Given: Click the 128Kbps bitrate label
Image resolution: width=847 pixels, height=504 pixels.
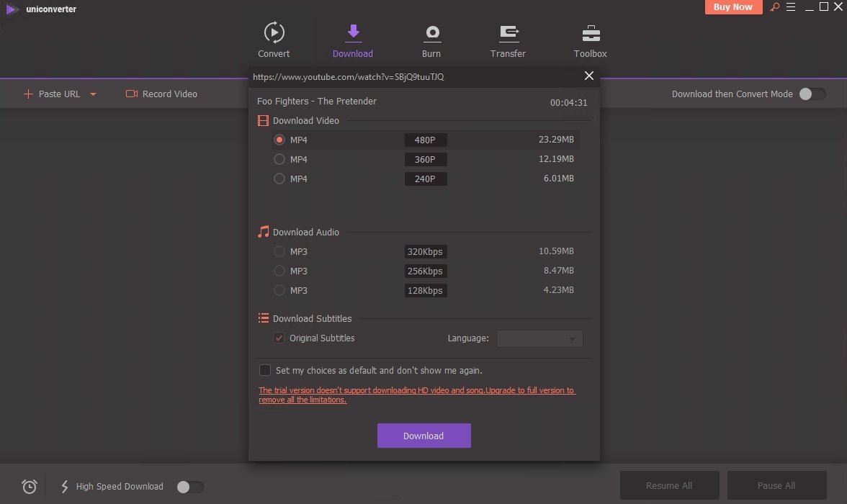Looking at the screenshot, I should tap(426, 291).
